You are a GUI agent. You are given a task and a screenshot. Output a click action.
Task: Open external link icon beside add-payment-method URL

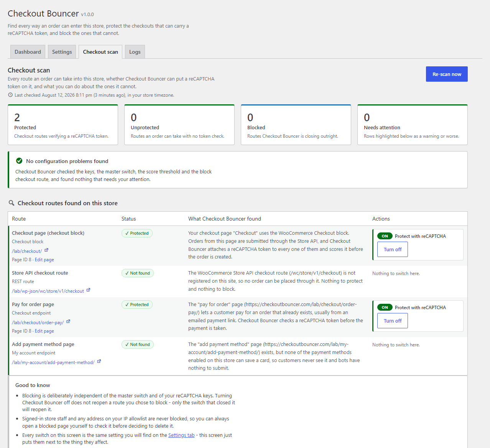(99, 361)
